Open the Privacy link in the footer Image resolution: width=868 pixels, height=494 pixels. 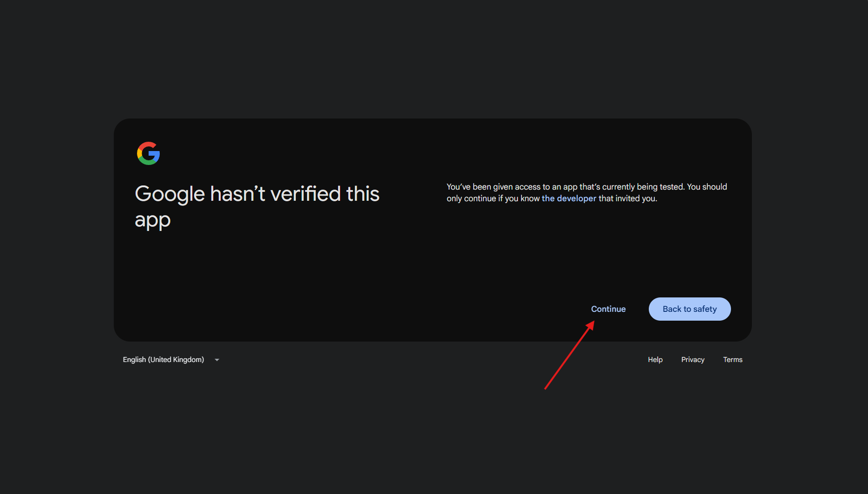692,360
